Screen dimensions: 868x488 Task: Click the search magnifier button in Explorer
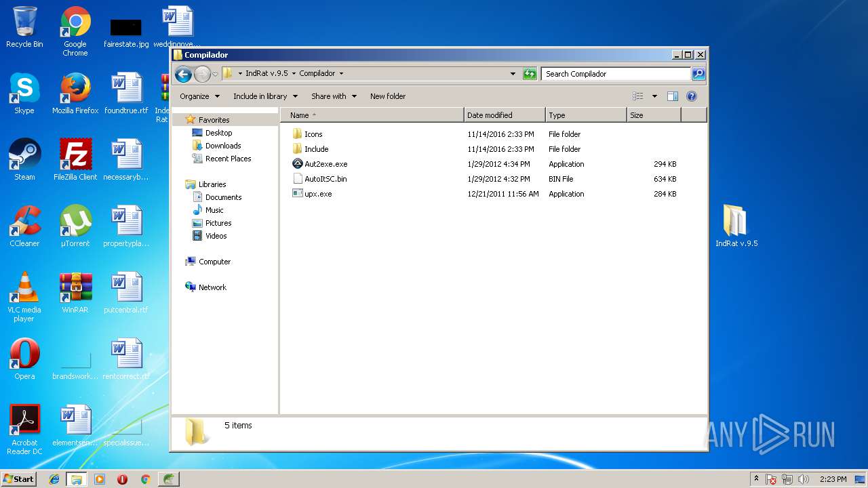(698, 74)
